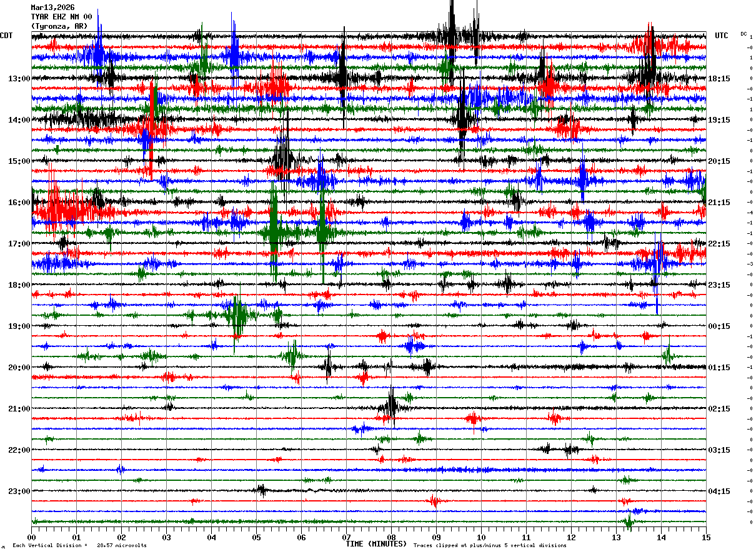Image resolution: width=756 pixels, height=554 pixels.
Task: Select the 13:00 CDT time marker
Action: 19,79
